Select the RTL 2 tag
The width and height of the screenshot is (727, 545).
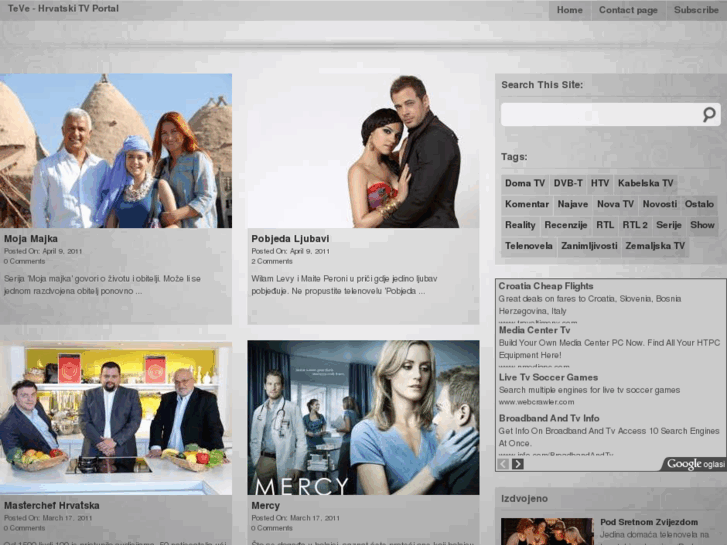pyautogui.click(x=635, y=225)
